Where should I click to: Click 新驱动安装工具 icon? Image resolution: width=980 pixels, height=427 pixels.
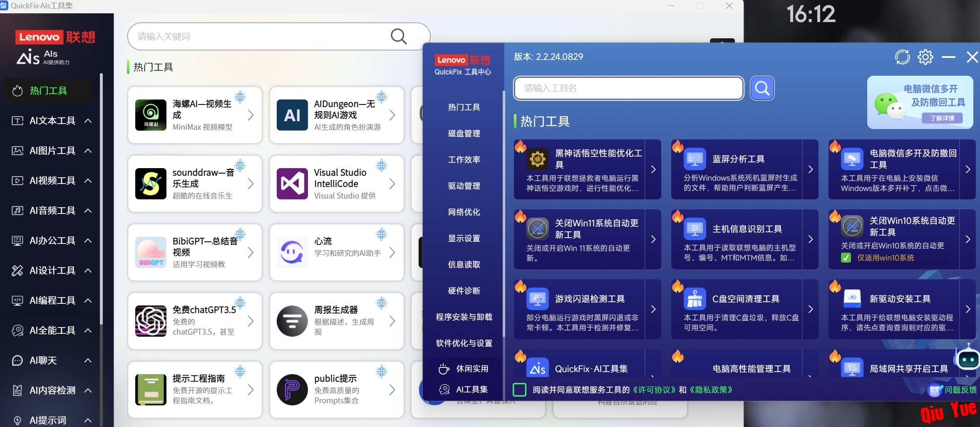(x=852, y=298)
